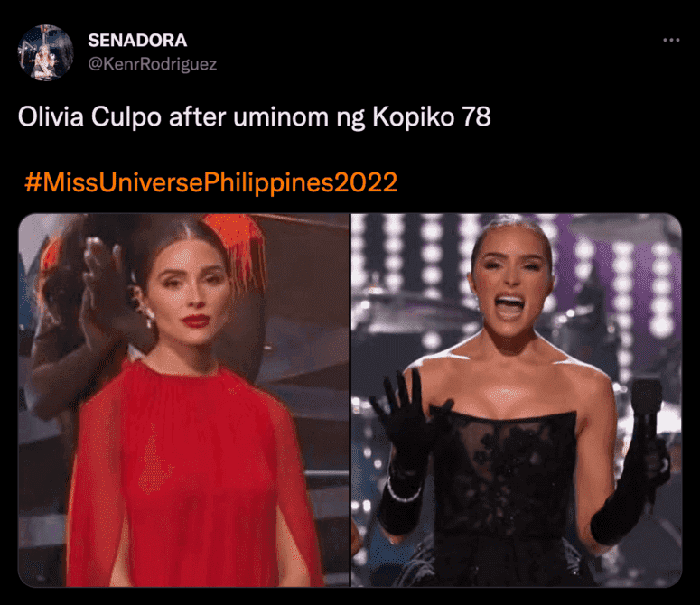Open the left photo with red dress
Viewport: 700px width, 605px height.
click(183, 400)
